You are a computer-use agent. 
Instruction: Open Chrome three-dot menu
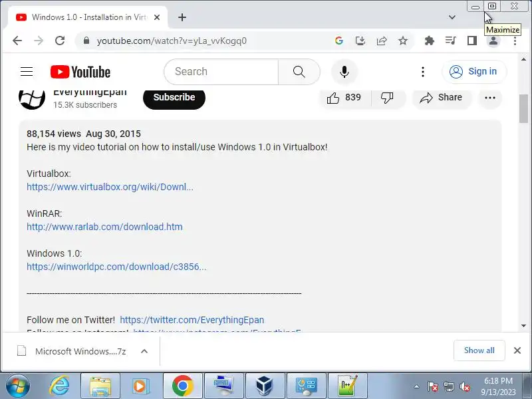[515, 41]
